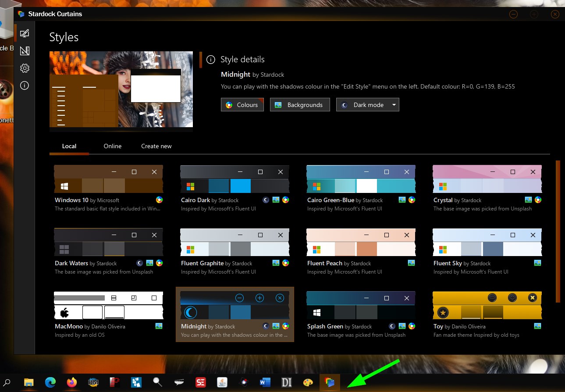Open the RM app on the taskbar
The image size is (565, 392).
coord(93,382)
